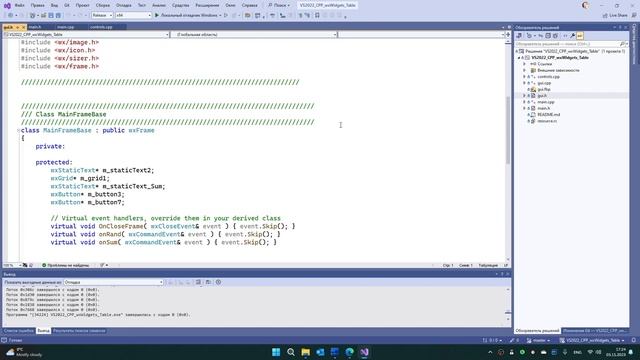Open the Правка menu
This screenshot has height=360, width=640.
coord(38,5)
